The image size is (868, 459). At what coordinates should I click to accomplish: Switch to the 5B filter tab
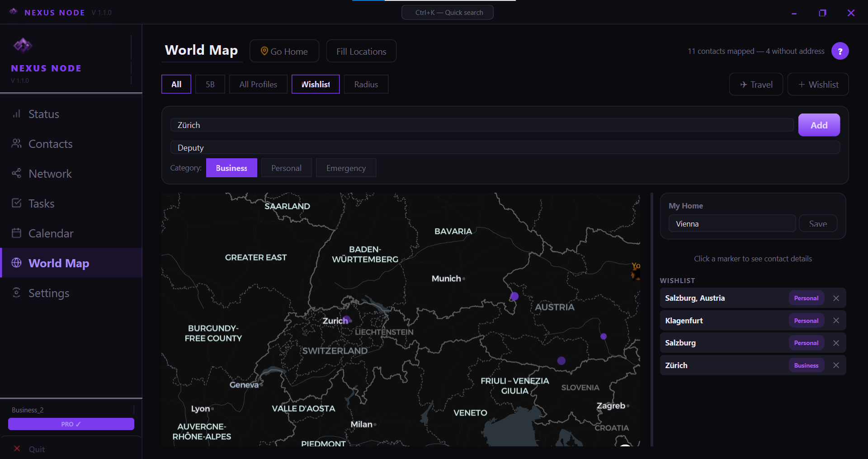210,84
